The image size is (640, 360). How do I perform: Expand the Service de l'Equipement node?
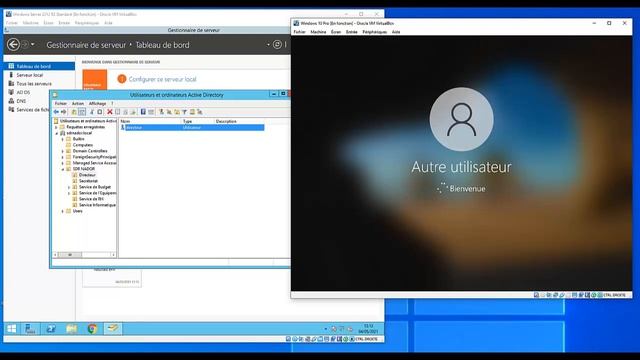69,193
